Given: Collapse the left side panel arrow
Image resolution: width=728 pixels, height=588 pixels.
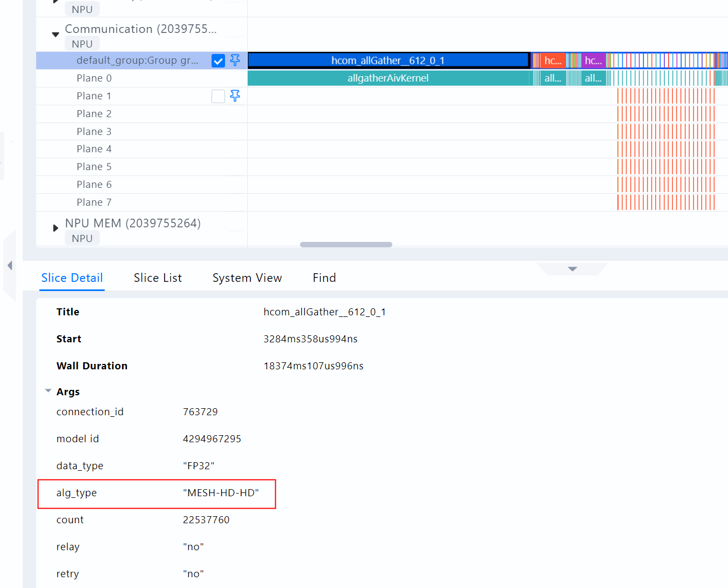Looking at the screenshot, I should coord(10,266).
